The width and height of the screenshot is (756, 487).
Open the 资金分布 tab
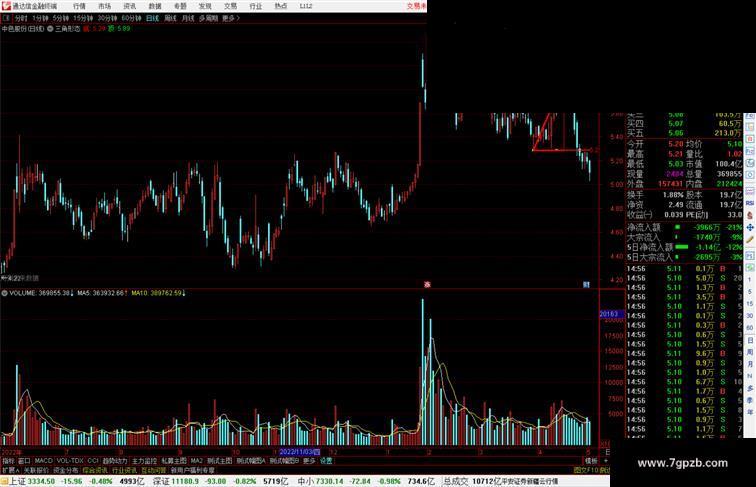(65, 470)
